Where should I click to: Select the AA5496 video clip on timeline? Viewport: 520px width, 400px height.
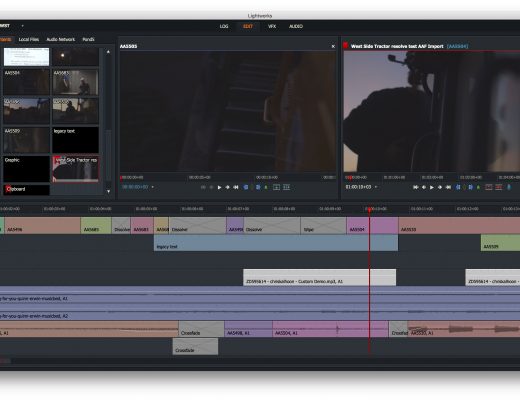click(x=42, y=226)
